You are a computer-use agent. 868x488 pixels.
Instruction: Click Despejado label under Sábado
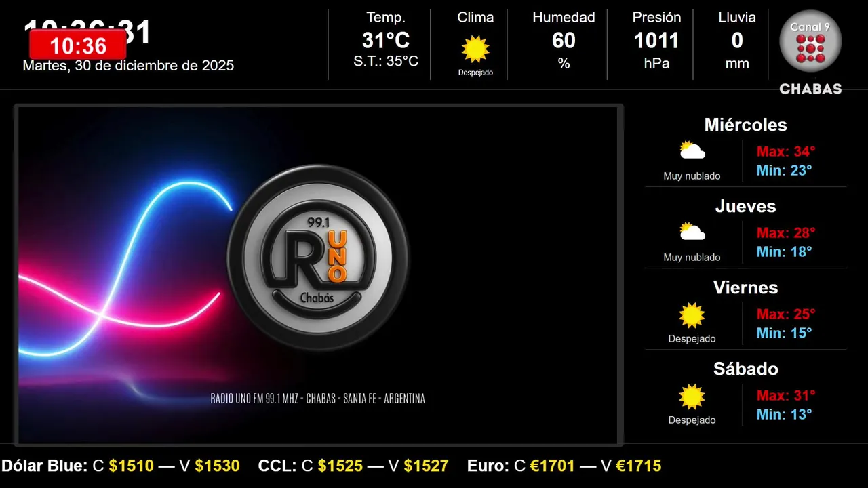click(x=692, y=420)
